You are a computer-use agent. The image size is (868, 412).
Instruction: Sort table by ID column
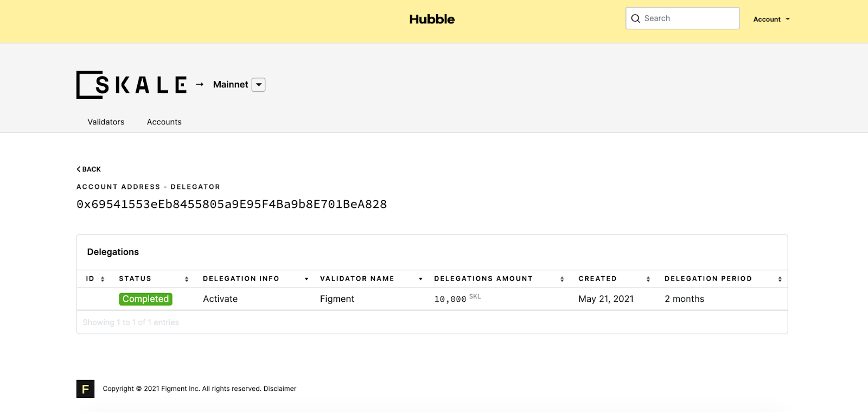(x=95, y=279)
